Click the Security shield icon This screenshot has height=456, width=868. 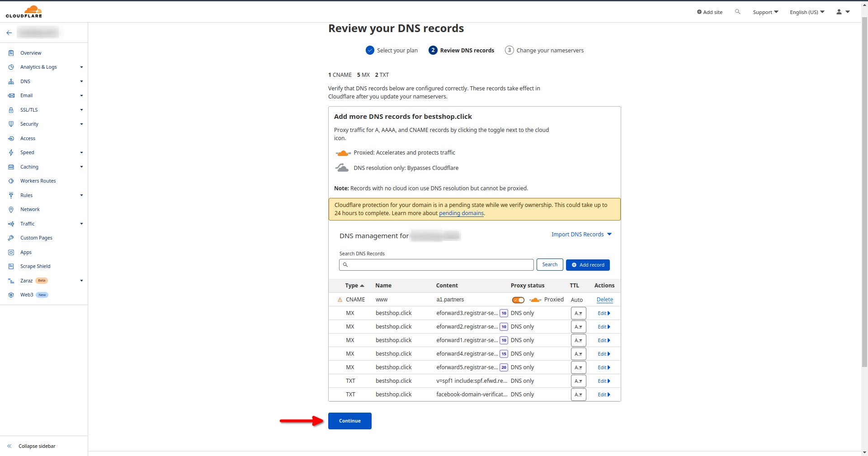11,124
